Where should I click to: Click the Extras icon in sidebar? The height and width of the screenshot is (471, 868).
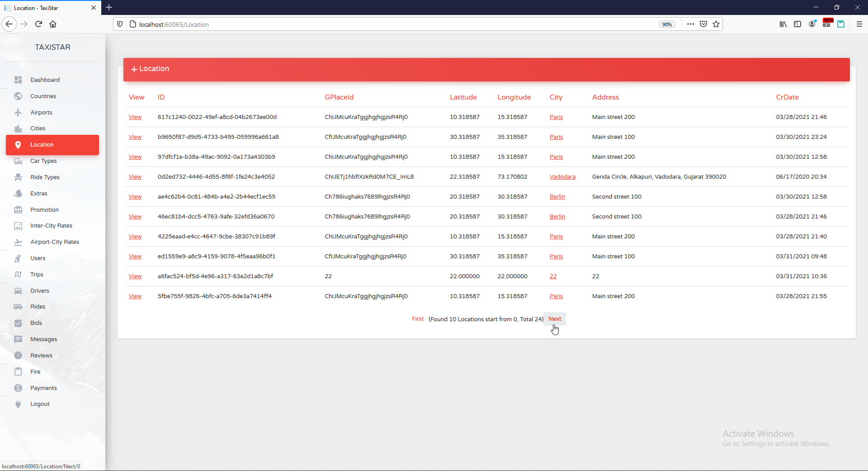[18, 194]
